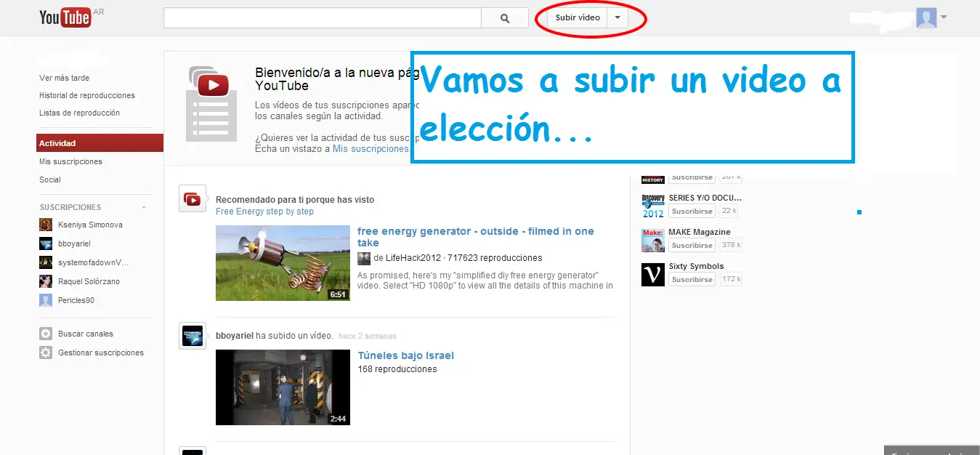Open the Túneles bajo Israel video title
The image size is (980, 455).
(x=405, y=355)
